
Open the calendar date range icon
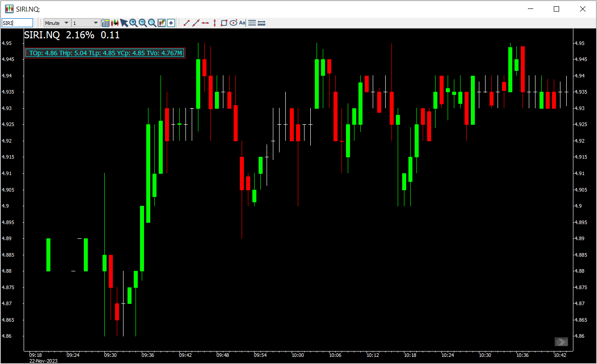click(106, 23)
